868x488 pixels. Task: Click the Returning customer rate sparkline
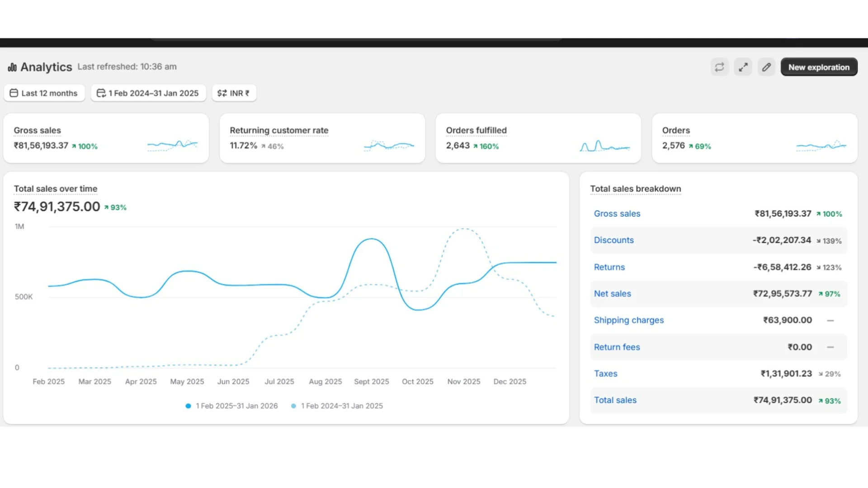(x=389, y=145)
